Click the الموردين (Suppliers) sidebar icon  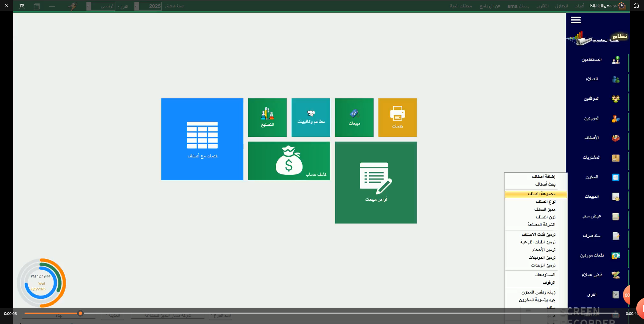tap(615, 119)
